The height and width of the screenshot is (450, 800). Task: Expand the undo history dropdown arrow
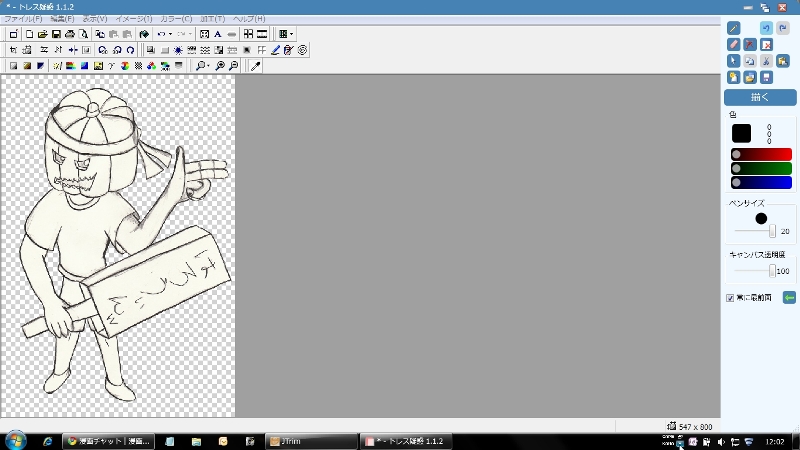pyautogui.click(x=170, y=34)
